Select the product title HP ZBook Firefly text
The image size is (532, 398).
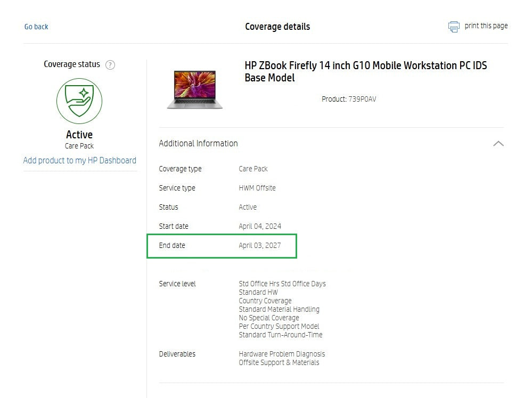(x=366, y=71)
